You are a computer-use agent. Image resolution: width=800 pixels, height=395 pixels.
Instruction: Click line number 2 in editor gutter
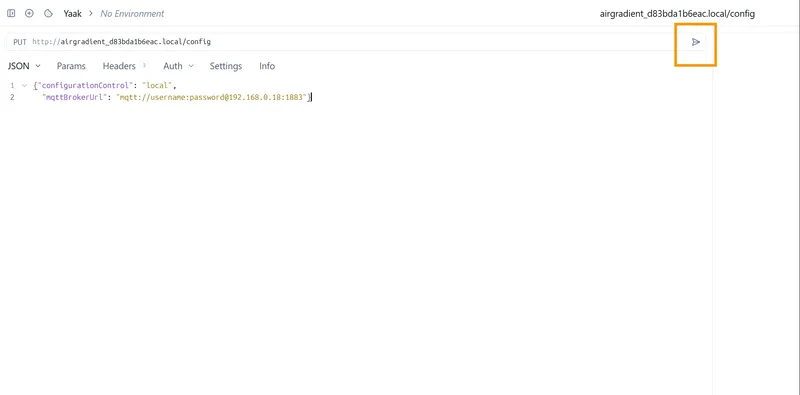(12, 97)
